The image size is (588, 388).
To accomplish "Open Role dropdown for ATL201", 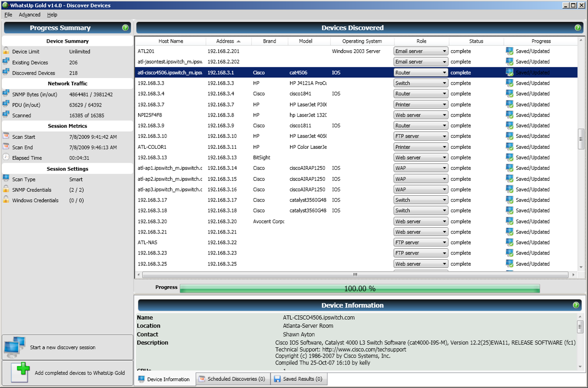I will pos(421,51).
